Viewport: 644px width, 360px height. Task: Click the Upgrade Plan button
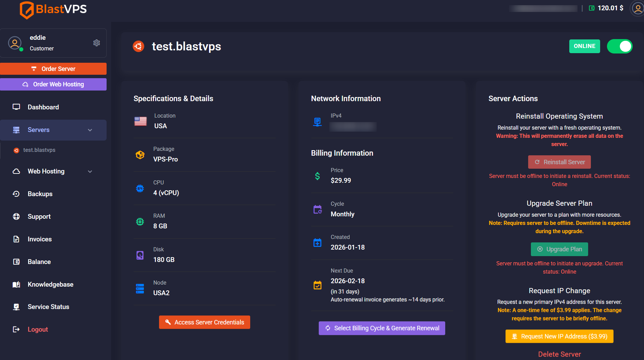click(559, 249)
